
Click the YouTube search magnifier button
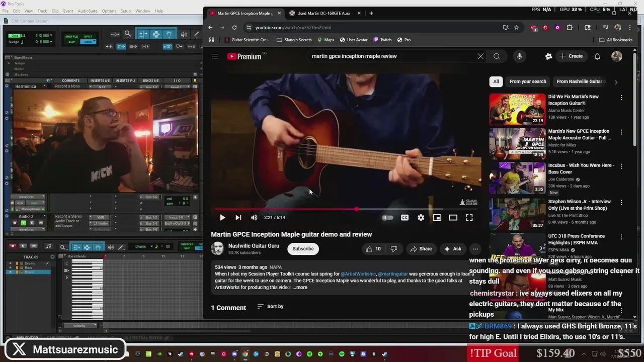point(497,56)
